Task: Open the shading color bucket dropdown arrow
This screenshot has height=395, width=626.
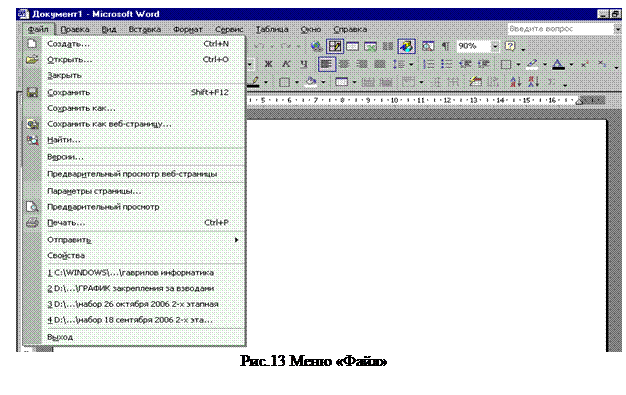Action: 323,82
